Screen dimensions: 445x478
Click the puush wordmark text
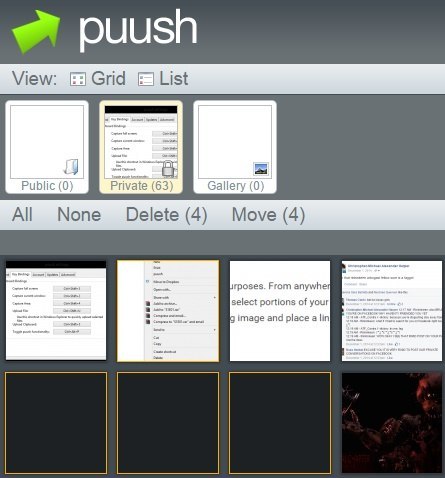[138, 30]
